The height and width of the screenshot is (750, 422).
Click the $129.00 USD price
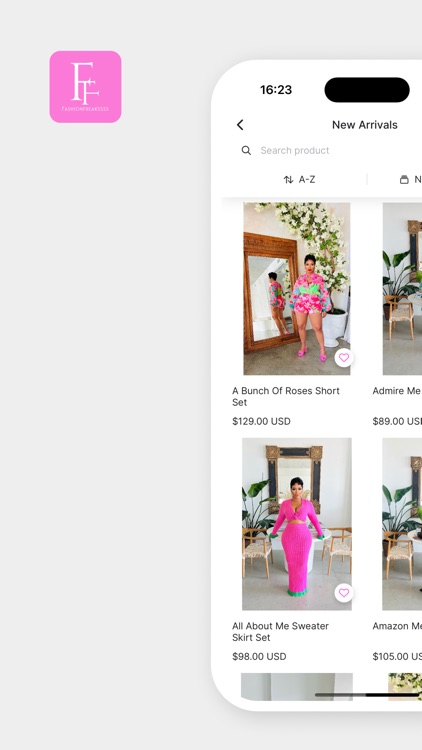pos(261,421)
